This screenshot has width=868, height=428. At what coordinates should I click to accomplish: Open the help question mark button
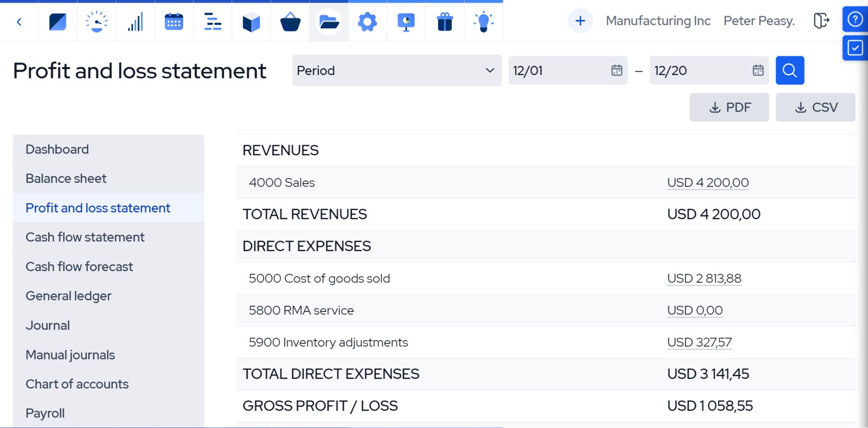pos(855,19)
